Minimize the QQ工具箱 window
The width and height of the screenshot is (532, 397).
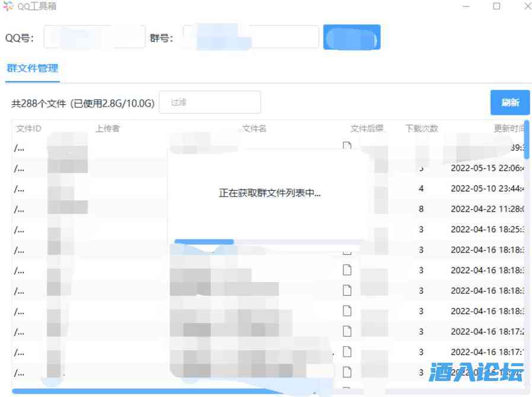pyautogui.click(x=467, y=7)
